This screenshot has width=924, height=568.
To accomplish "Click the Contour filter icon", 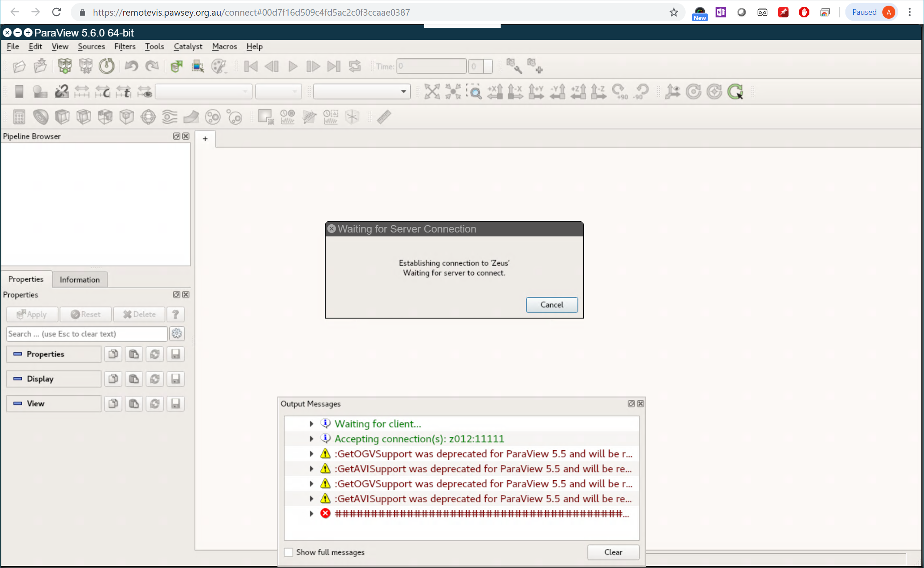I will (41, 116).
